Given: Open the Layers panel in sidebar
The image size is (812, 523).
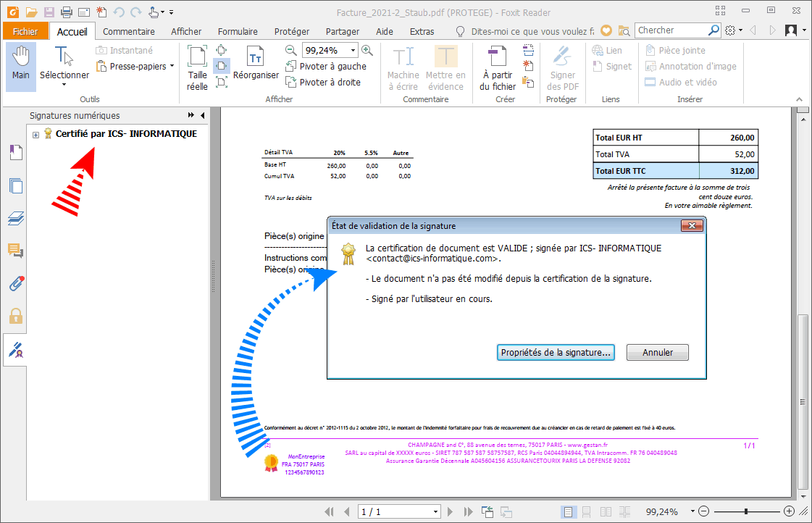Looking at the screenshot, I should click(x=16, y=218).
